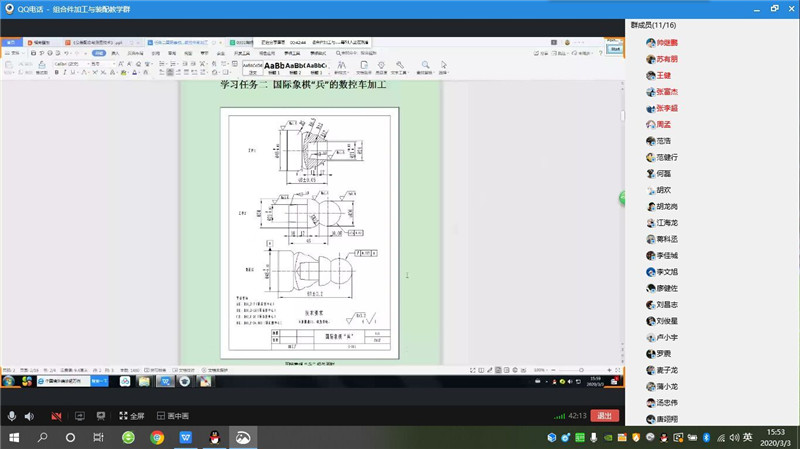Open QQ penguin icon in taskbar
This screenshot has height=449, width=800.
pos(214,437)
